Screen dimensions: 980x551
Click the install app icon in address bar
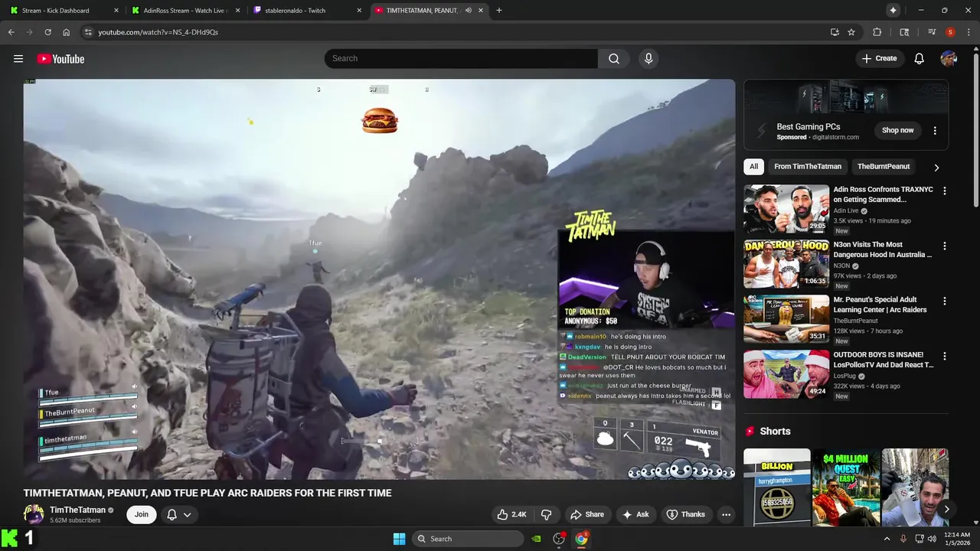(x=835, y=32)
